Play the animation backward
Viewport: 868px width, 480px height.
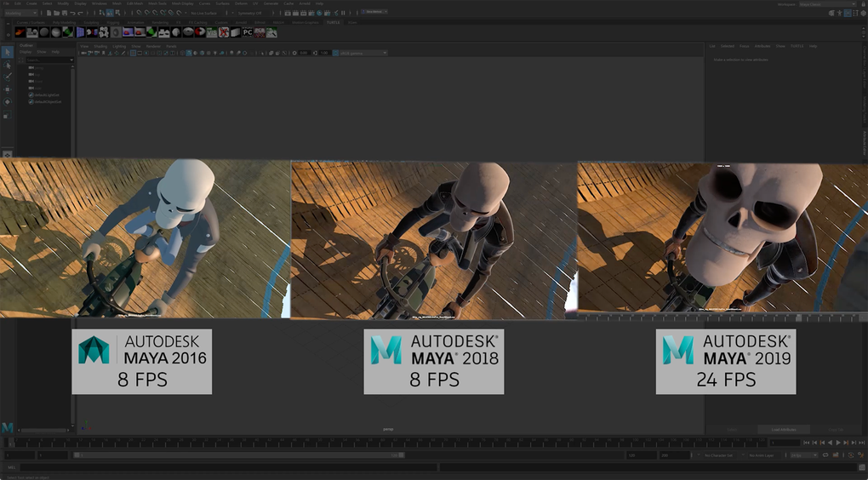[830, 443]
